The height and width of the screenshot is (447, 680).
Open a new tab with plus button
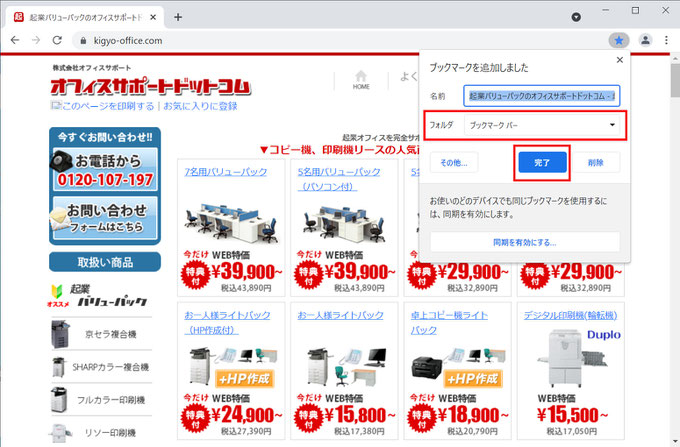click(178, 17)
